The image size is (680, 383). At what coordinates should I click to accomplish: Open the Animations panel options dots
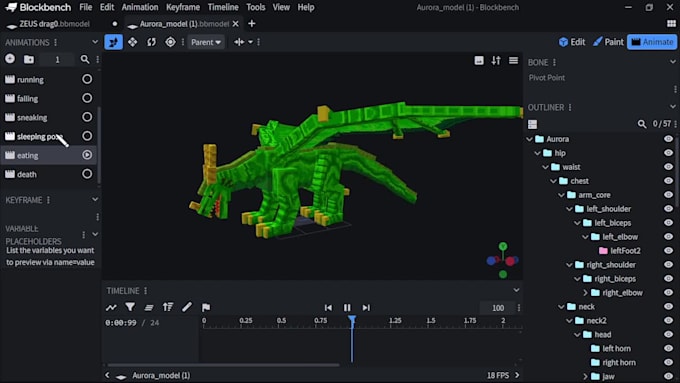(x=56, y=43)
